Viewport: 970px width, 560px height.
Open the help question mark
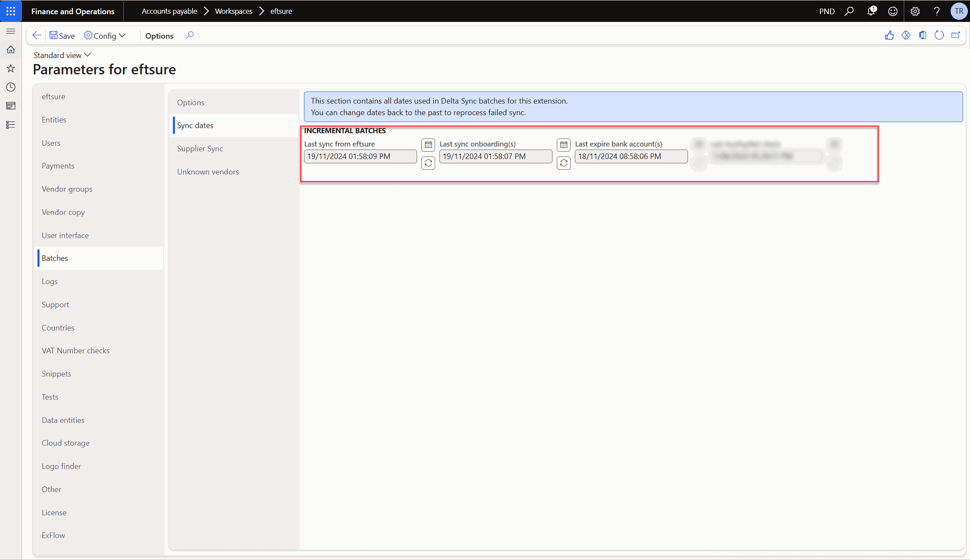pos(937,11)
